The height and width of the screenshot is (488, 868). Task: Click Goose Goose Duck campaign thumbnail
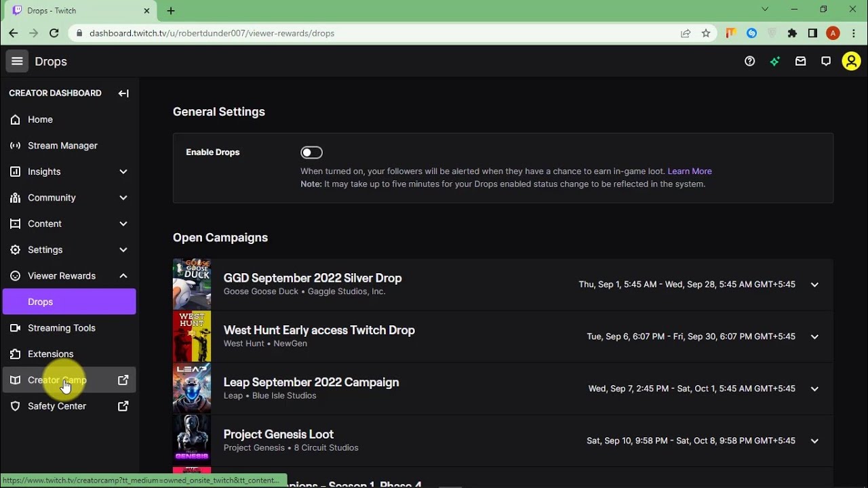tap(192, 285)
